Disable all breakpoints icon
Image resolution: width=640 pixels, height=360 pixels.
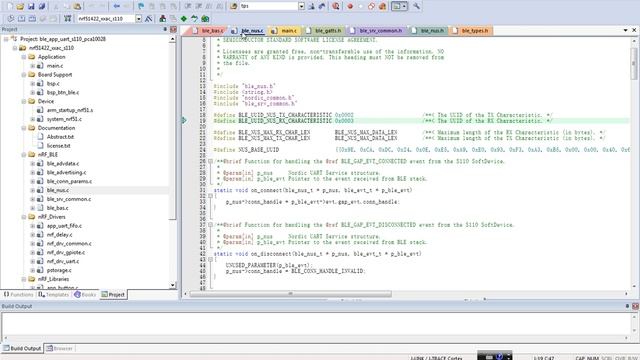point(371,6)
